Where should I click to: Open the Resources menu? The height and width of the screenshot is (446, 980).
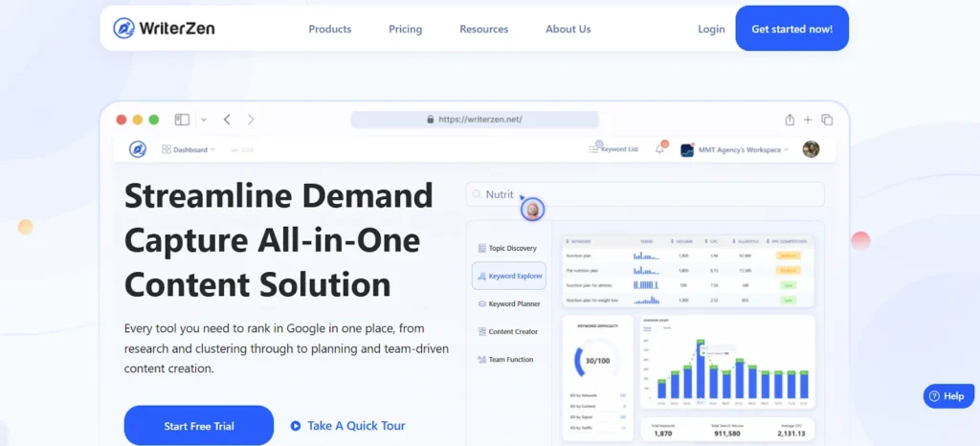pos(483,29)
